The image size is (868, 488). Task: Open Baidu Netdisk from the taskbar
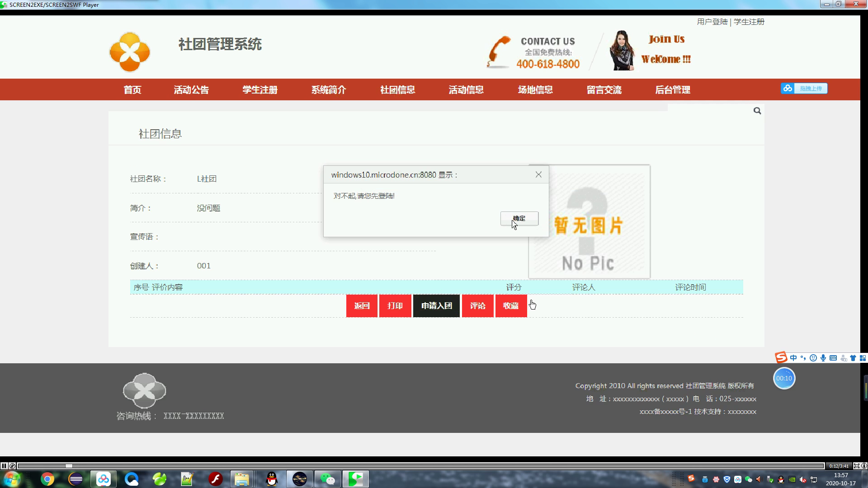(104, 479)
